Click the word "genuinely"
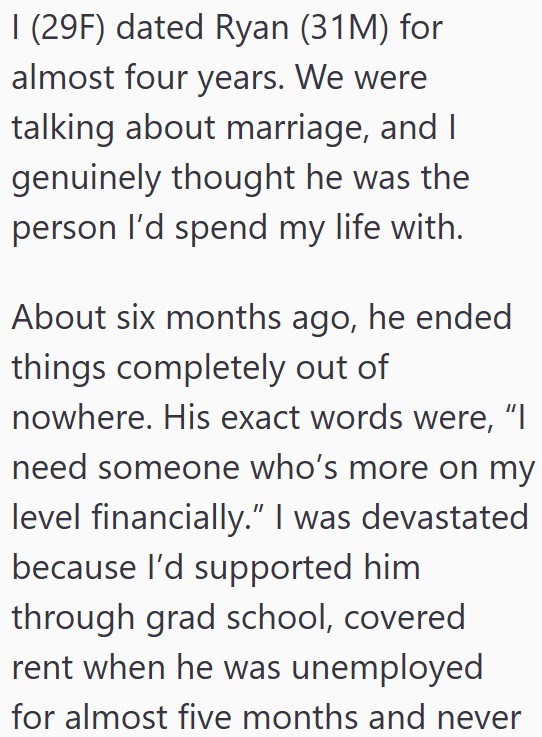This screenshot has width=542, height=737. tap(86, 180)
